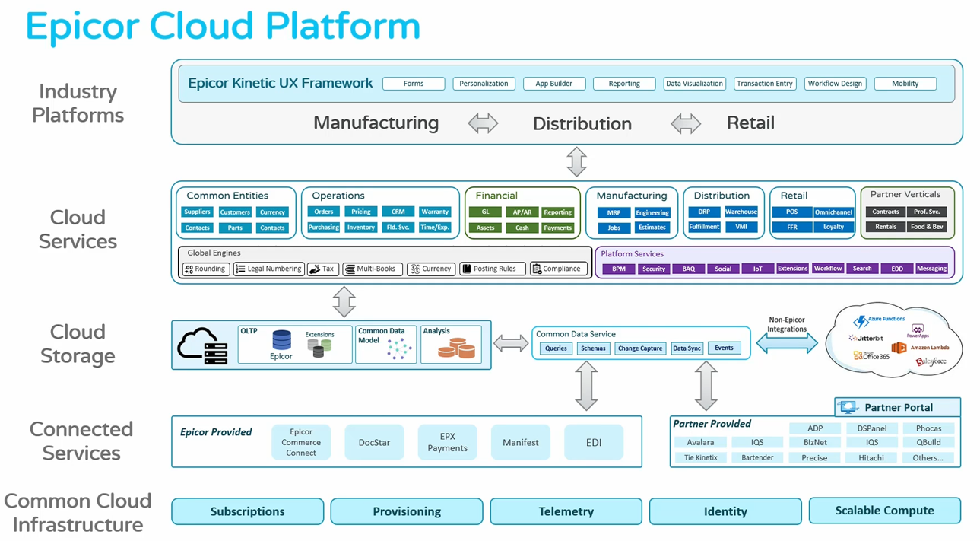Select the Mobility box
The height and width of the screenshot is (541, 980).
(905, 84)
